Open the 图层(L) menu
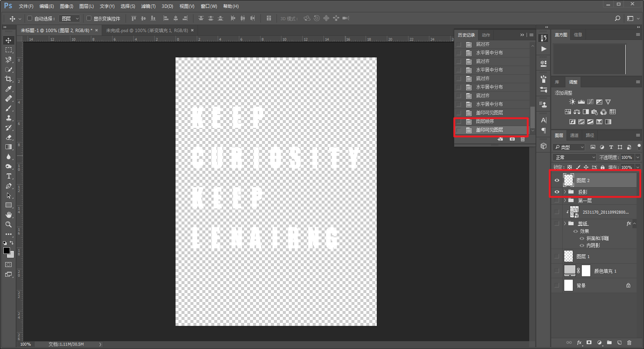This screenshot has width=644, height=349. pyautogui.click(x=86, y=6)
